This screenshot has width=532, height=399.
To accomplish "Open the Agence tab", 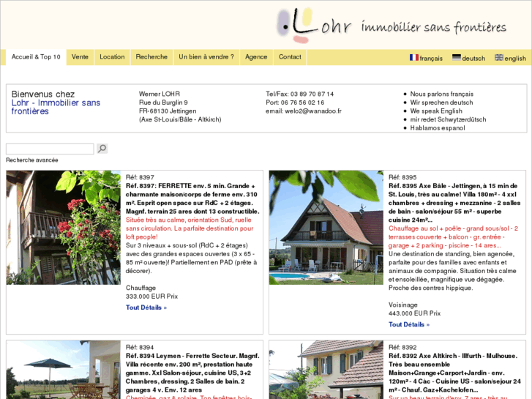I will coord(256,57).
